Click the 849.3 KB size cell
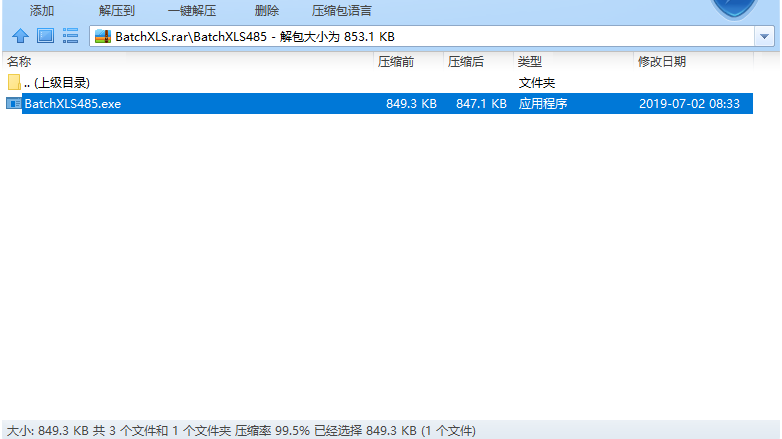This screenshot has height=439, width=782. [411, 104]
